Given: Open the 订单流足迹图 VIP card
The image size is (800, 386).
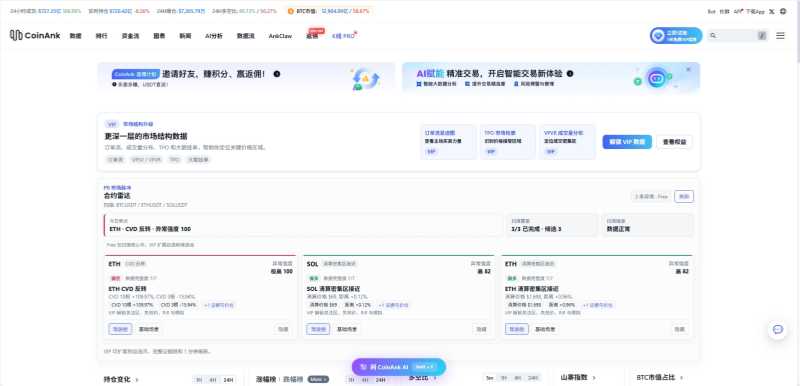Looking at the screenshot, I should click(x=448, y=142).
